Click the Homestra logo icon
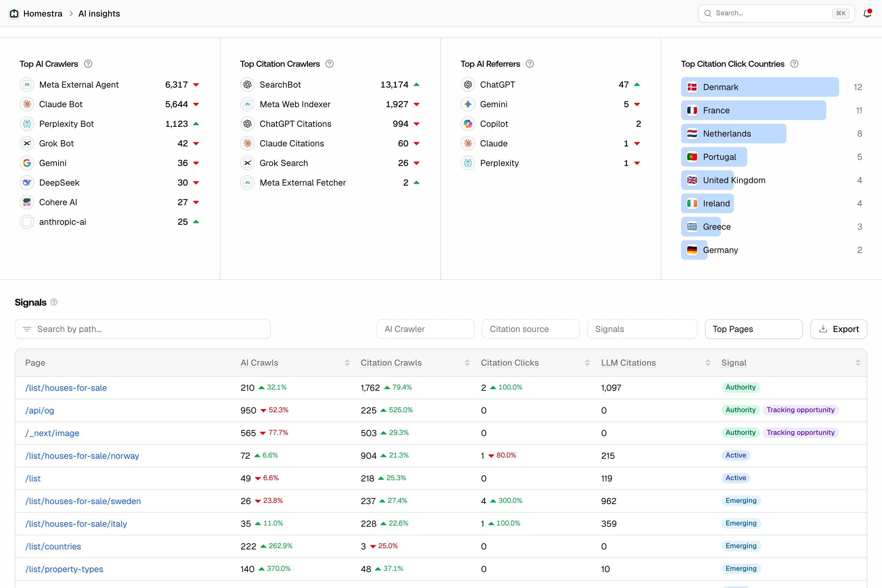This screenshot has height=588, width=882. 14,13
